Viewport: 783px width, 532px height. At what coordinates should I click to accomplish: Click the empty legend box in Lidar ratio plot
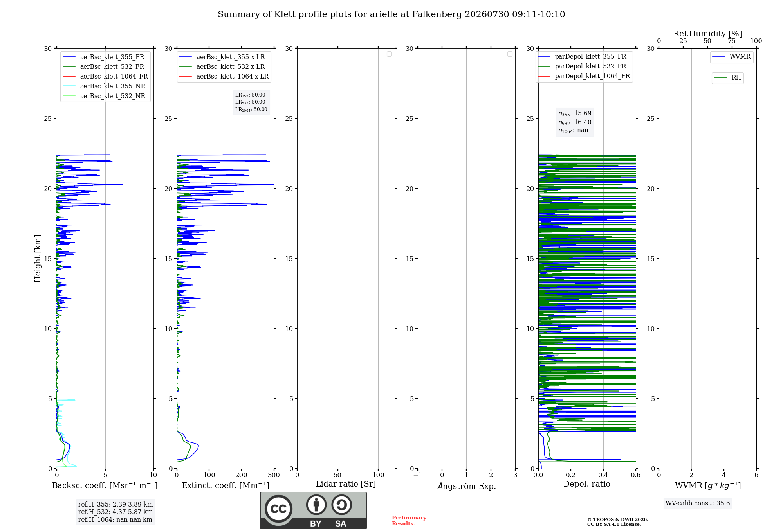(389, 54)
